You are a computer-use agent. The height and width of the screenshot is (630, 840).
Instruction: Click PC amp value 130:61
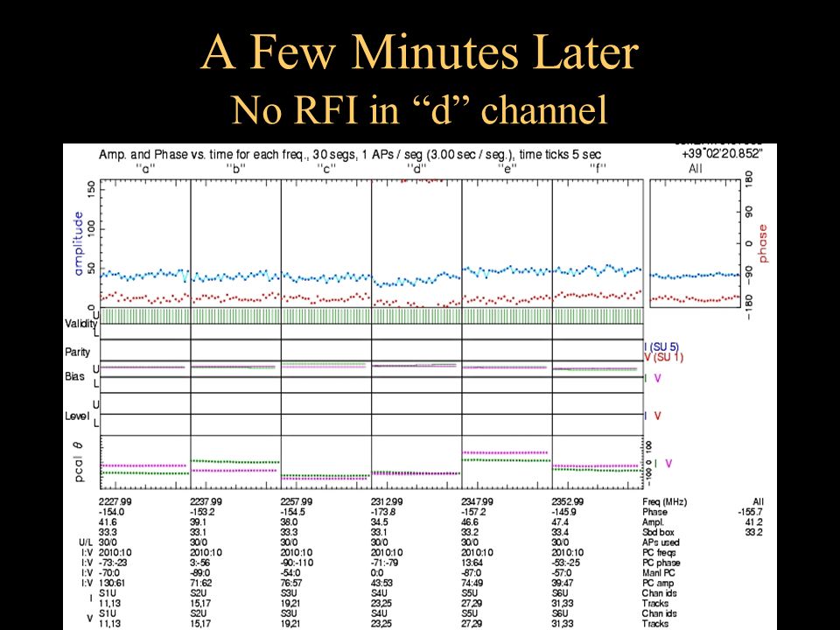(111, 584)
